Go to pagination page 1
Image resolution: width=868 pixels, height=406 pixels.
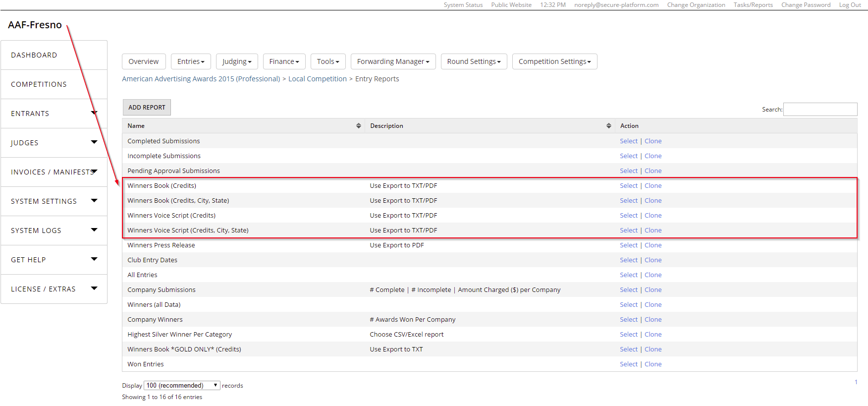coord(856,382)
